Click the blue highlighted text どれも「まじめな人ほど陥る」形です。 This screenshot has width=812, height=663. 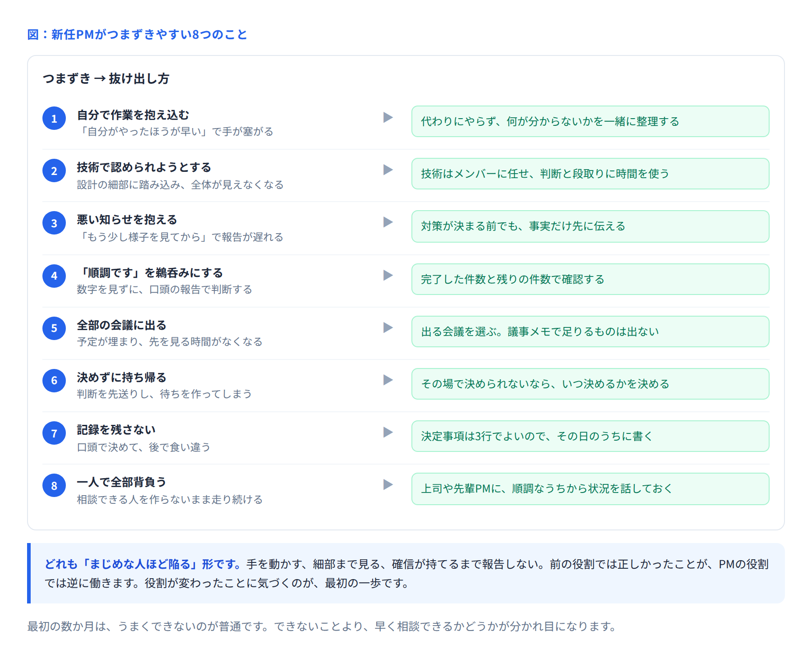click(x=143, y=564)
